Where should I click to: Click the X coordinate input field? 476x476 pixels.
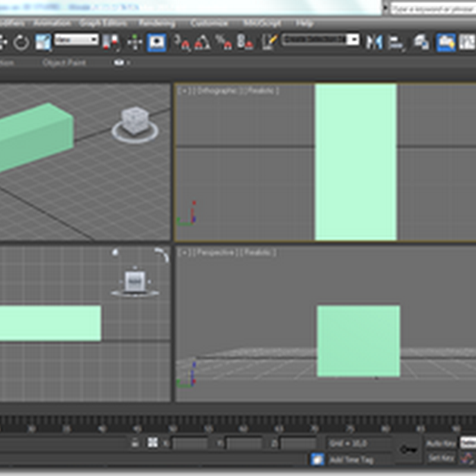[x=190, y=443]
